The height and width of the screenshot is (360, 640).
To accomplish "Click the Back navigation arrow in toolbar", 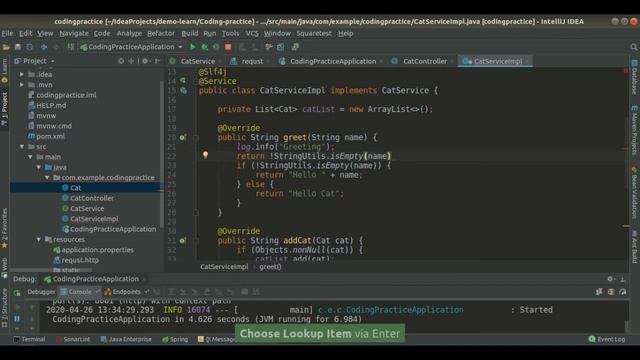I will pyautogui.click(x=44, y=47).
